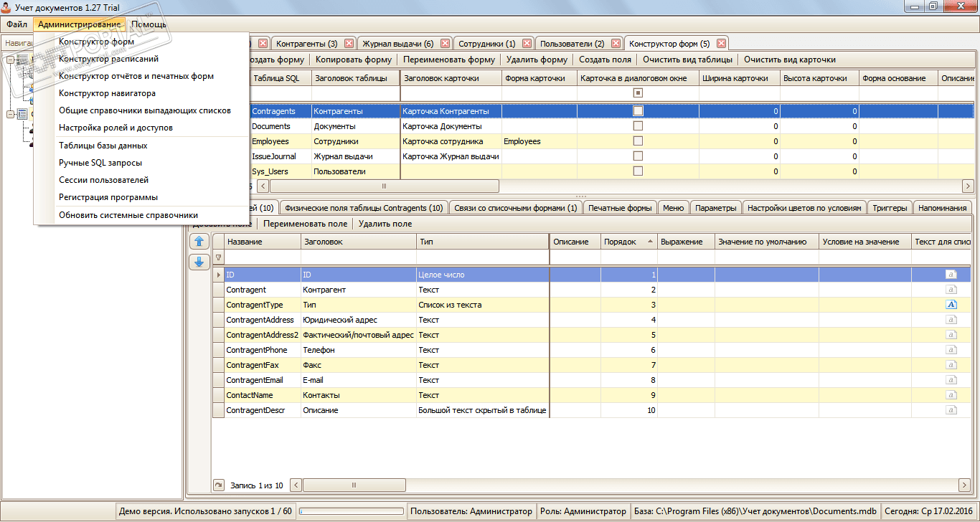Click the filter cell under "Таблица SQL" column
Viewport: 980px width, 522px height.
tap(281, 93)
